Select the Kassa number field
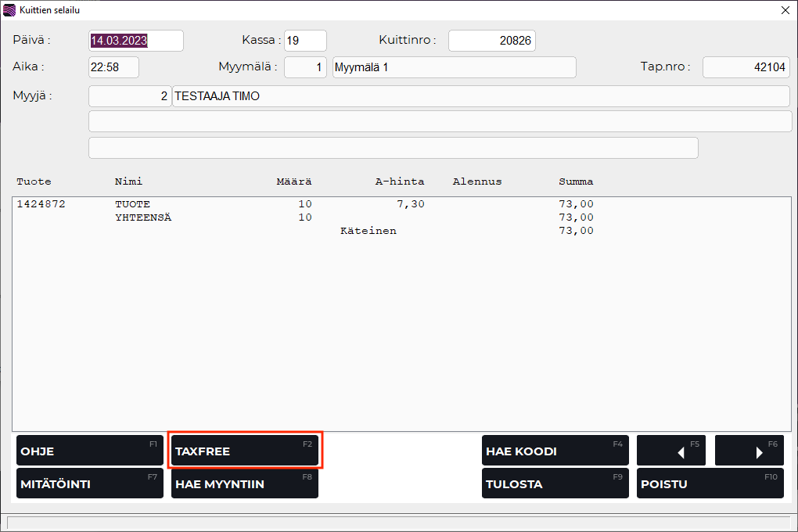 pos(305,41)
